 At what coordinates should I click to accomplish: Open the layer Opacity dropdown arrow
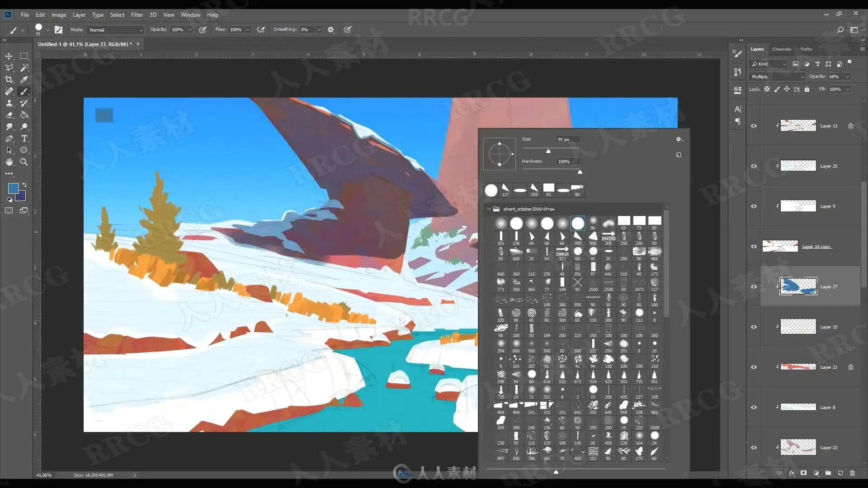coord(847,77)
